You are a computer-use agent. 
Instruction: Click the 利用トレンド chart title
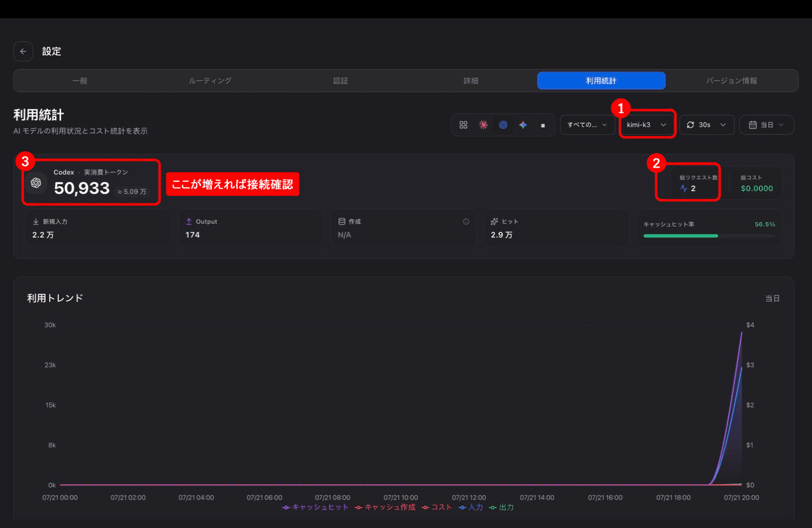click(55, 298)
